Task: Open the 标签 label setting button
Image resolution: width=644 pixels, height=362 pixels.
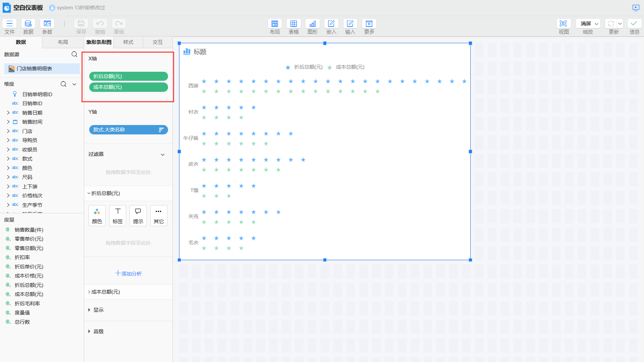Action: (x=117, y=216)
